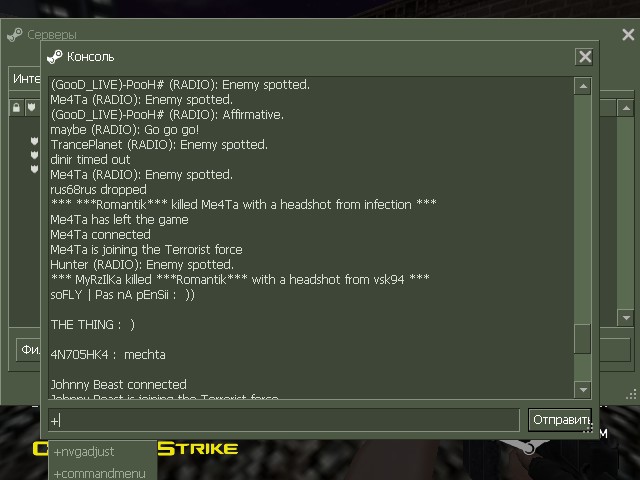
Task: Click the console down-arrow scroll button
Action: pos(583,389)
